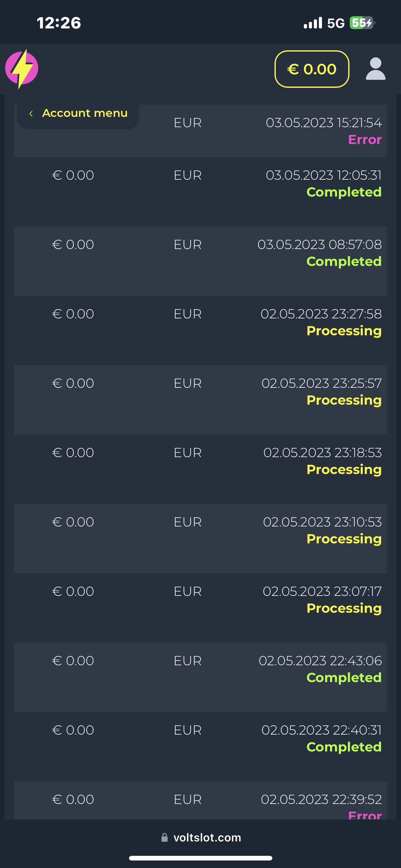
Task: Open the transaction dated 02.05.2023 23:27:58
Action: 321,314
